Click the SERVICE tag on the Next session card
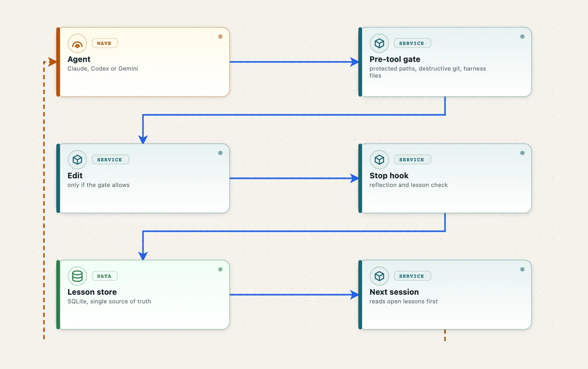588x369 pixels. (x=412, y=276)
